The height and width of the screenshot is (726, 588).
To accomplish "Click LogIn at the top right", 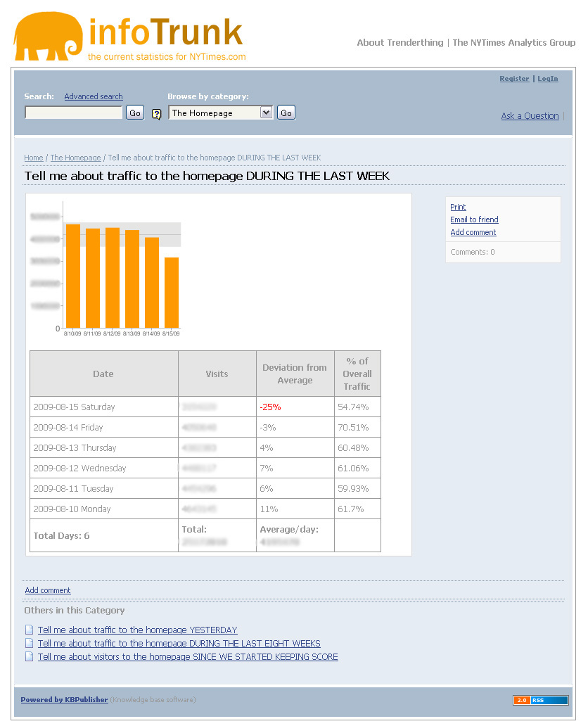I will coord(547,79).
